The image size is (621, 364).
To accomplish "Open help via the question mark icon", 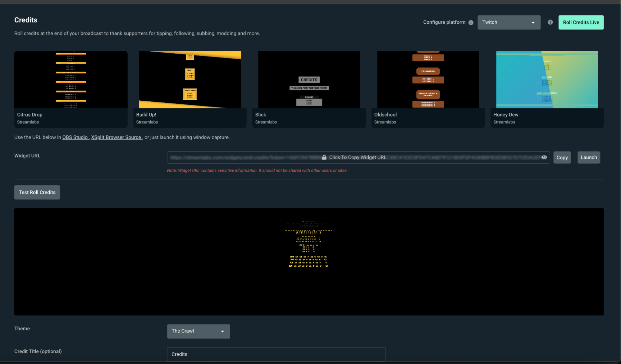I will pyautogui.click(x=550, y=22).
